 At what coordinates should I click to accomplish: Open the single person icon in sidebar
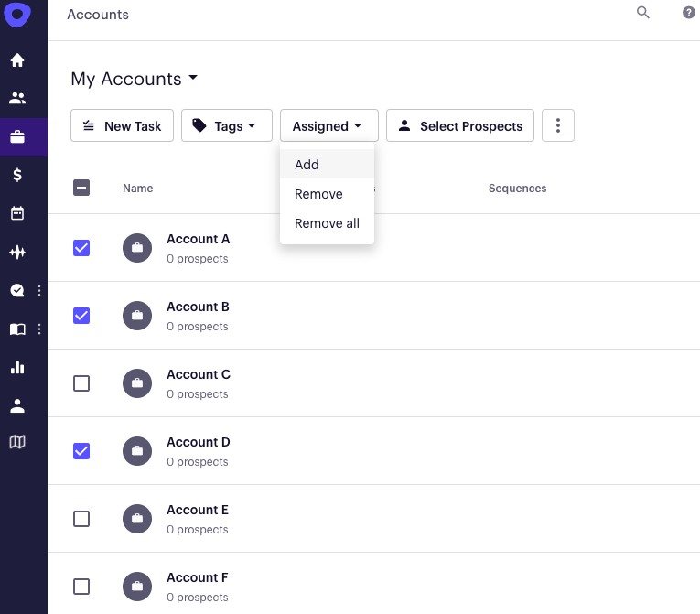(17, 406)
